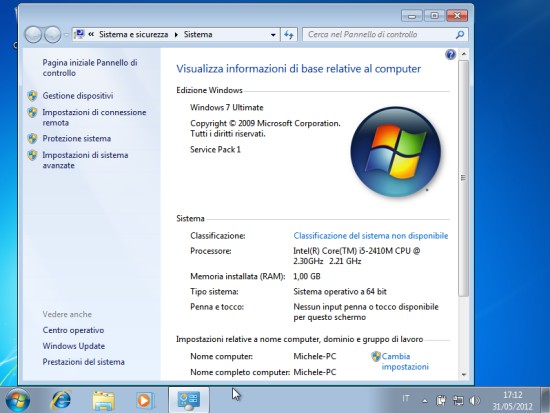Screen dimensions: 550x413
Task: Open 'Pagina iniziale Pannello di controllo' link
Action: 90,68
